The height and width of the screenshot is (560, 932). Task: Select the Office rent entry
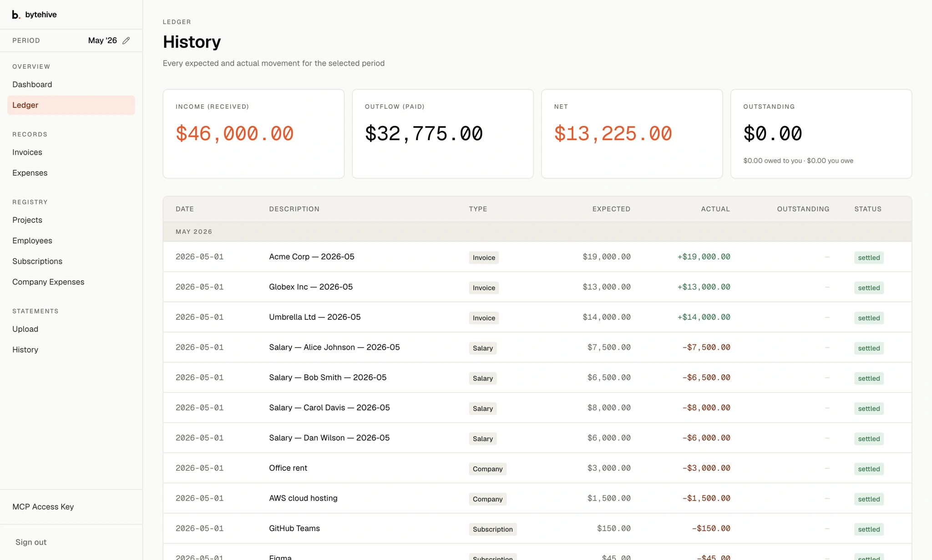click(288, 468)
